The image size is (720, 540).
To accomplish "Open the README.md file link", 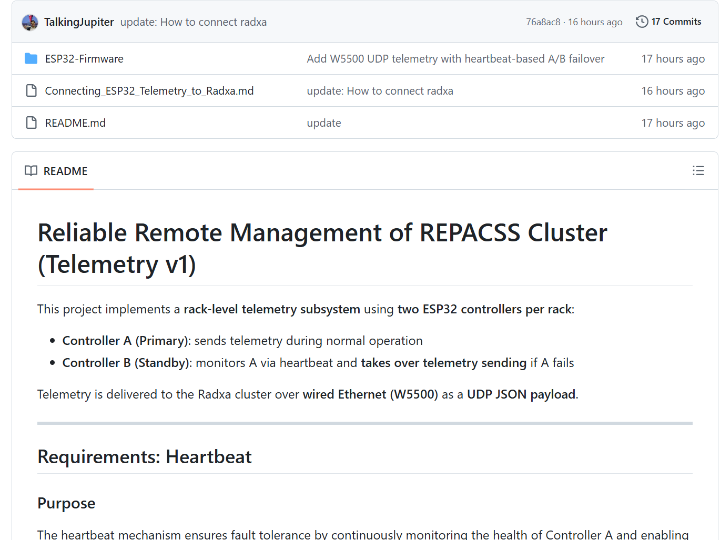I will click(x=75, y=123).
